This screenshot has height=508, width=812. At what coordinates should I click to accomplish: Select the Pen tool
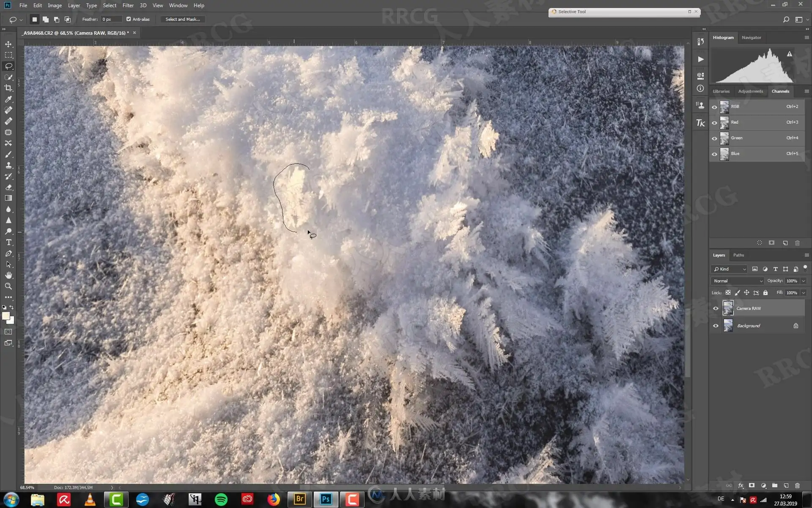[8, 253]
